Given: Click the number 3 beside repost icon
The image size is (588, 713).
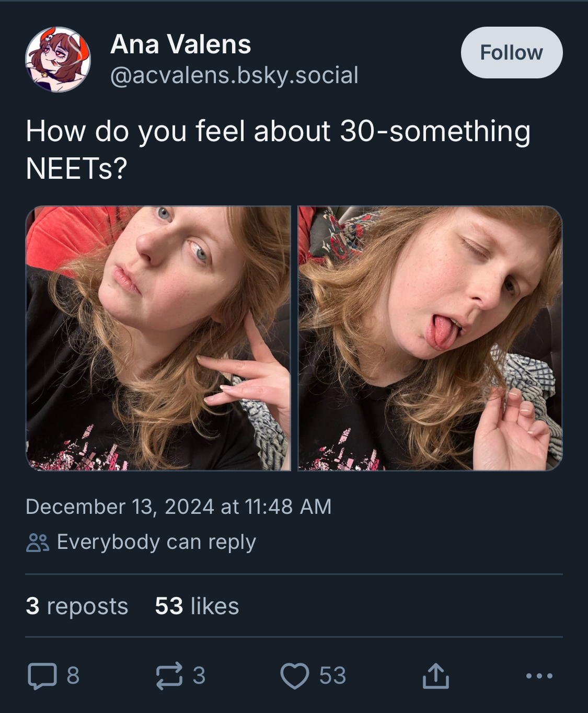Looking at the screenshot, I should coord(199,675).
